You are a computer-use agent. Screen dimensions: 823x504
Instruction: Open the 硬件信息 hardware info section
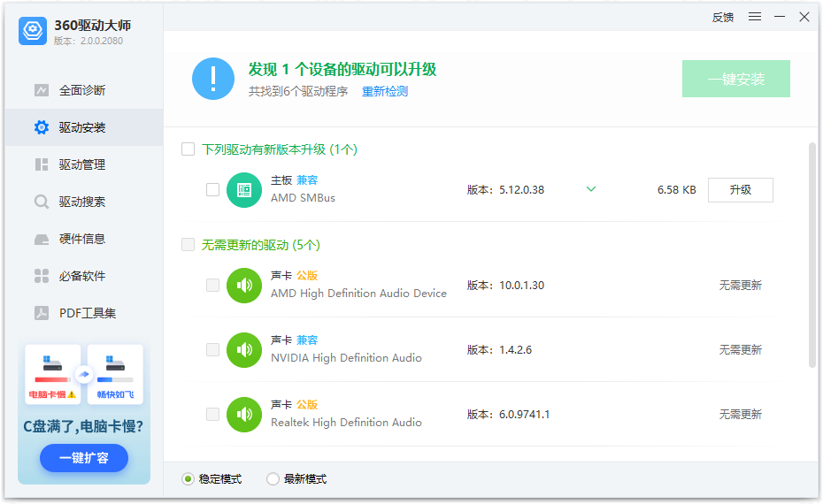click(82, 239)
